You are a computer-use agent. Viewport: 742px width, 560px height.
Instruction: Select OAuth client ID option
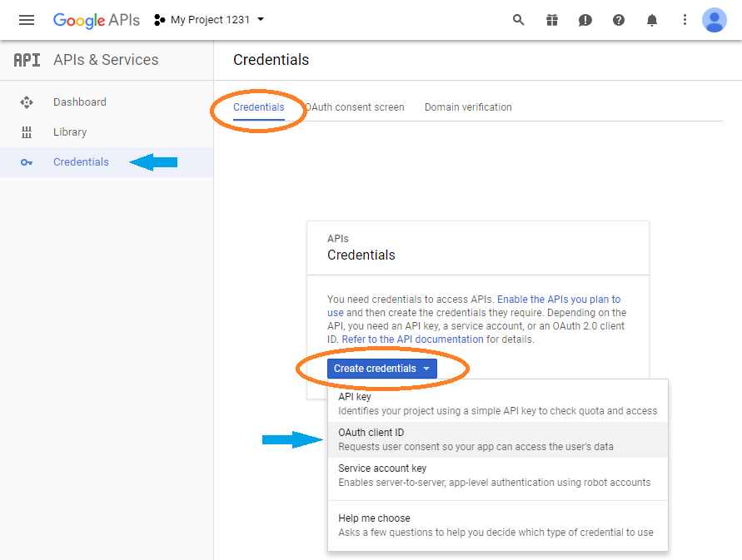498,439
